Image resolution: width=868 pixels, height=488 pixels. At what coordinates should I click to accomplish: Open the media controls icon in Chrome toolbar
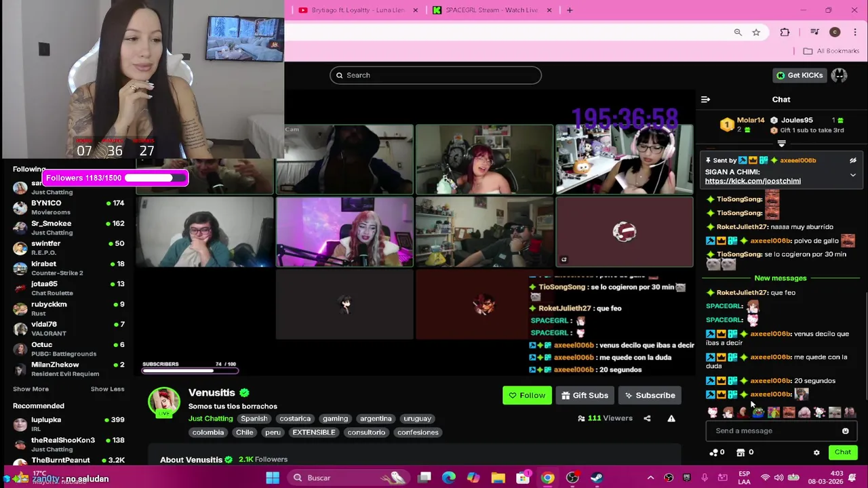tap(814, 33)
